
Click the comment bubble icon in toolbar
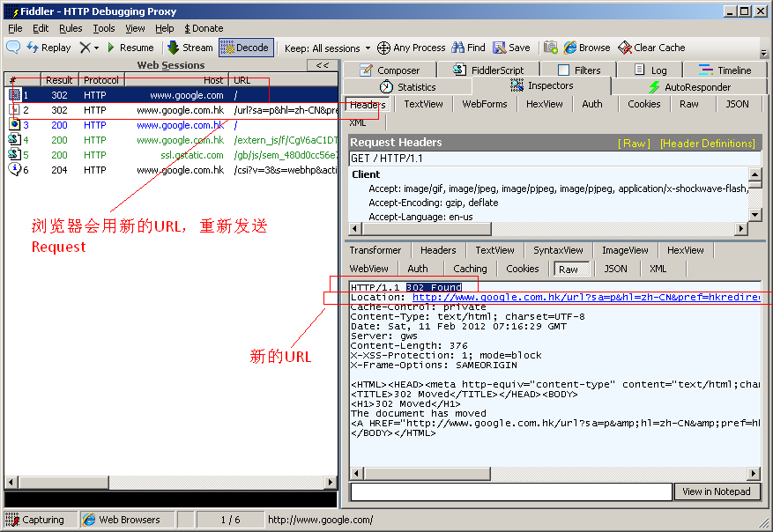(x=13, y=48)
